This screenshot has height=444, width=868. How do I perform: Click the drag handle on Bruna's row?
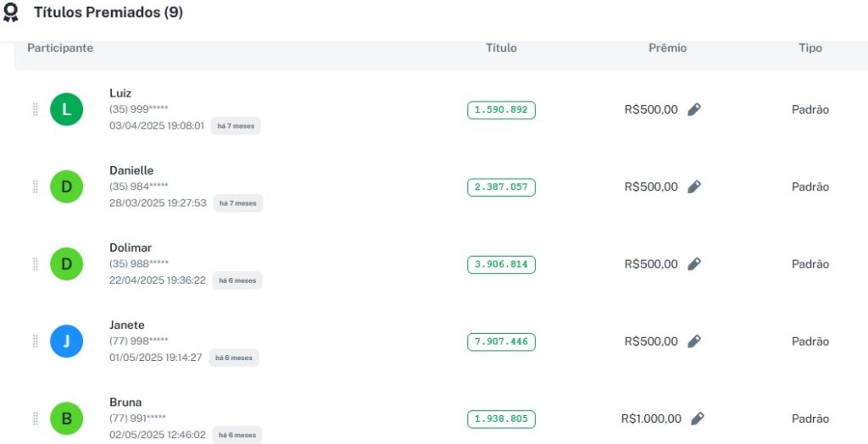35,419
